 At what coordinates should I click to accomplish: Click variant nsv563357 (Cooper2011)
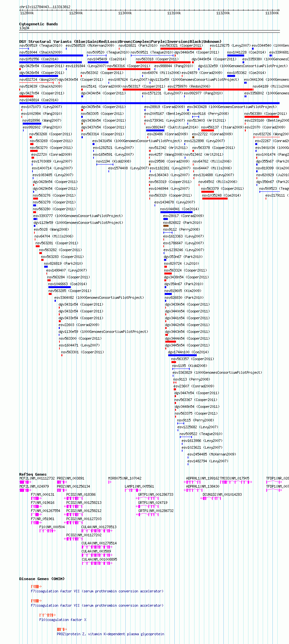(193, 359)
